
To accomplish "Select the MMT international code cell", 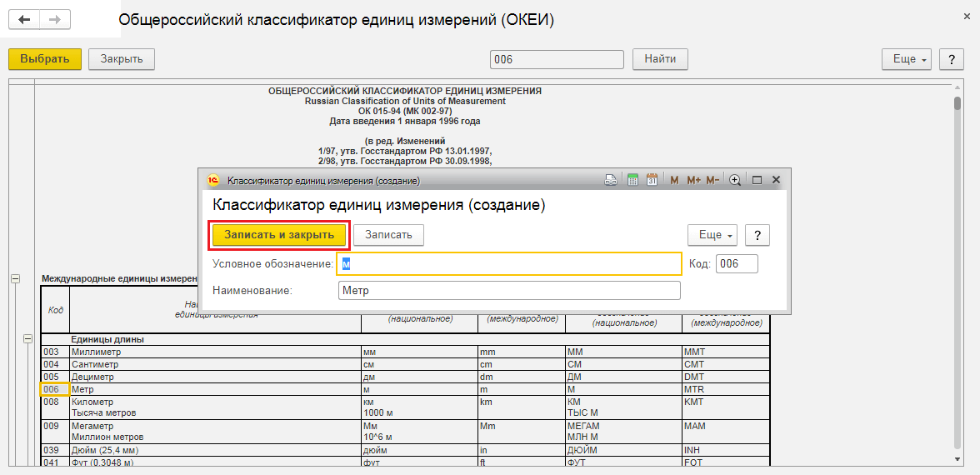I will click(x=726, y=352).
